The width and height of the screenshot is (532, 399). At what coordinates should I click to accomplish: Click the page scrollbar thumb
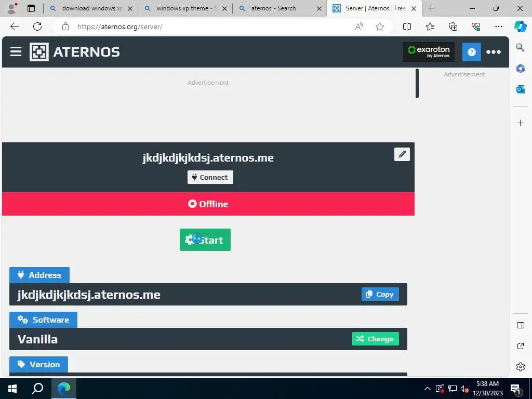[x=417, y=84]
